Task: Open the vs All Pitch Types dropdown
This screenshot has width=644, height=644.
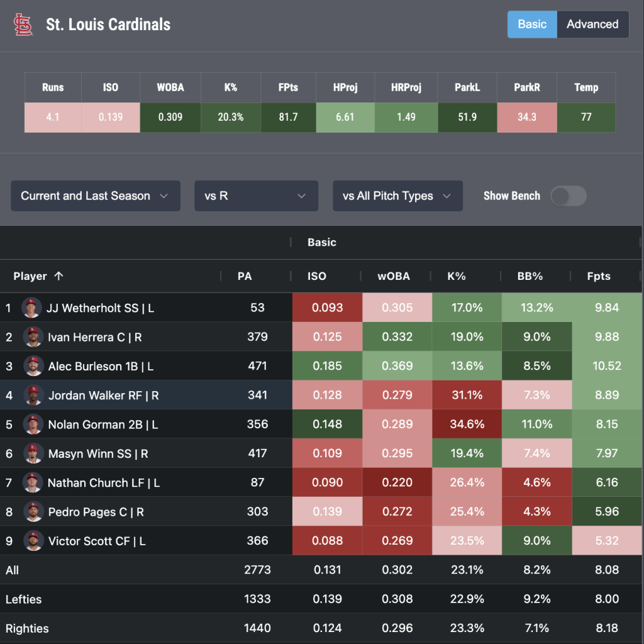Action: (397, 196)
